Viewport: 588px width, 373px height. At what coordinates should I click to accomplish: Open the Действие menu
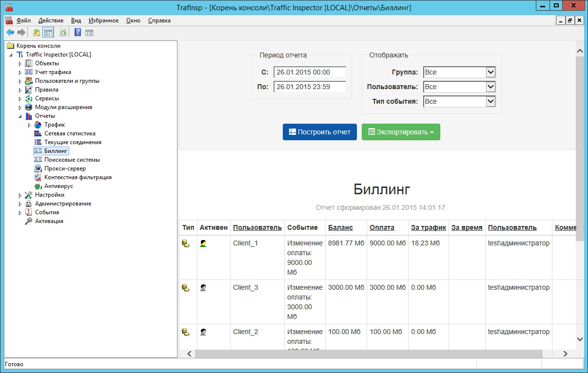[x=51, y=20]
